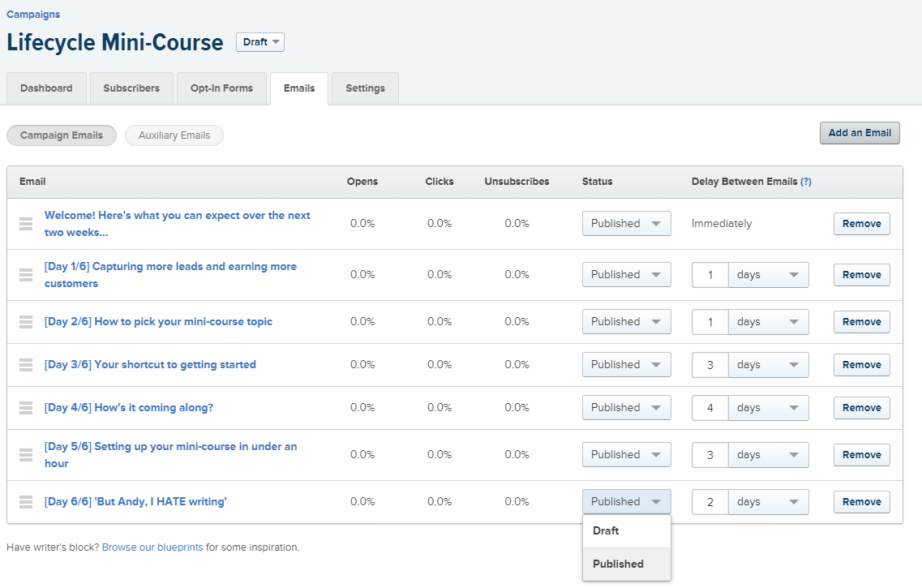Click delay number field for Day 6/6 email
The width and height of the screenshot is (922, 588).
(x=710, y=501)
